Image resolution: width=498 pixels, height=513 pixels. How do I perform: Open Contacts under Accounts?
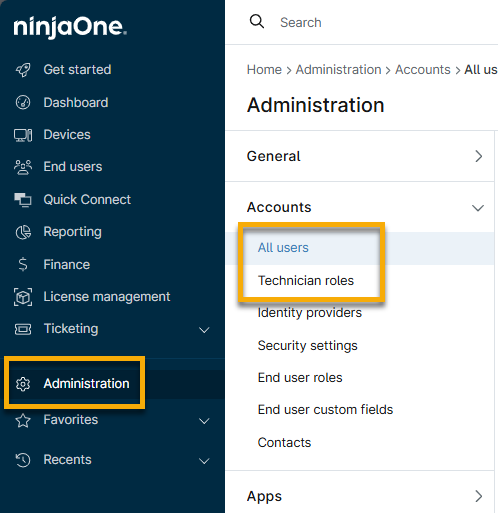tap(284, 443)
